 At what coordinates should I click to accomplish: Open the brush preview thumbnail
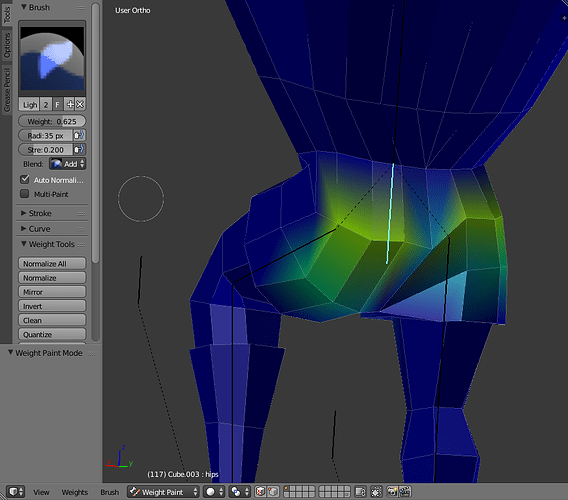(52, 58)
